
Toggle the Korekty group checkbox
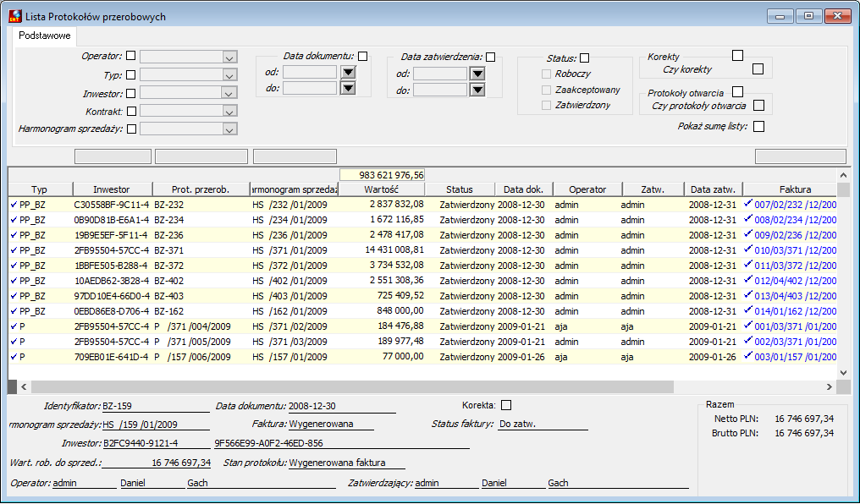738,55
